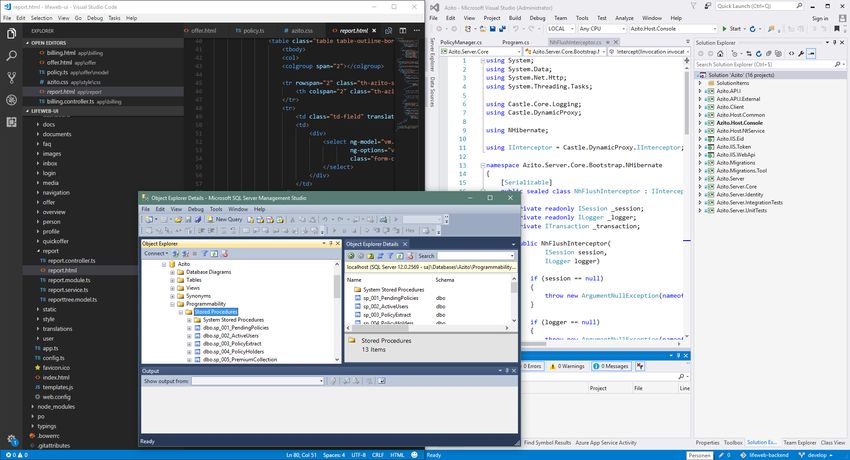Toggle Show All Files in Solution Explorer toolbar

click(778, 54)
